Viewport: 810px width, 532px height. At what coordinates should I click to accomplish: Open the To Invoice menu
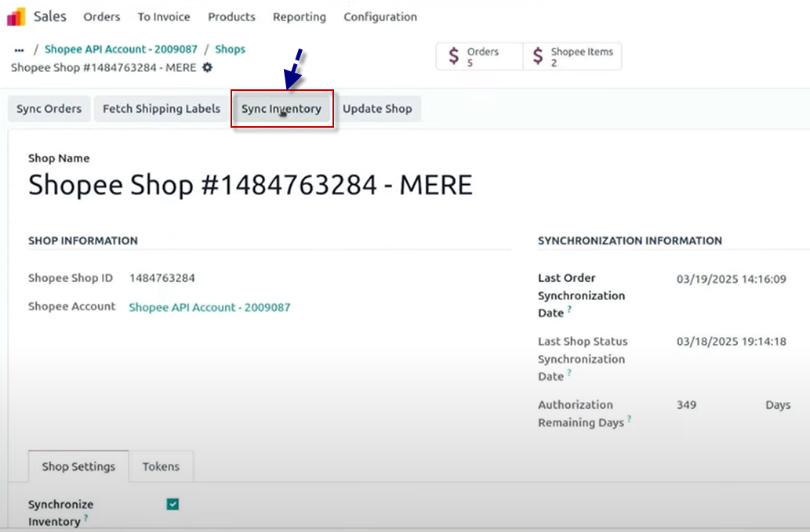coord(164,17)
